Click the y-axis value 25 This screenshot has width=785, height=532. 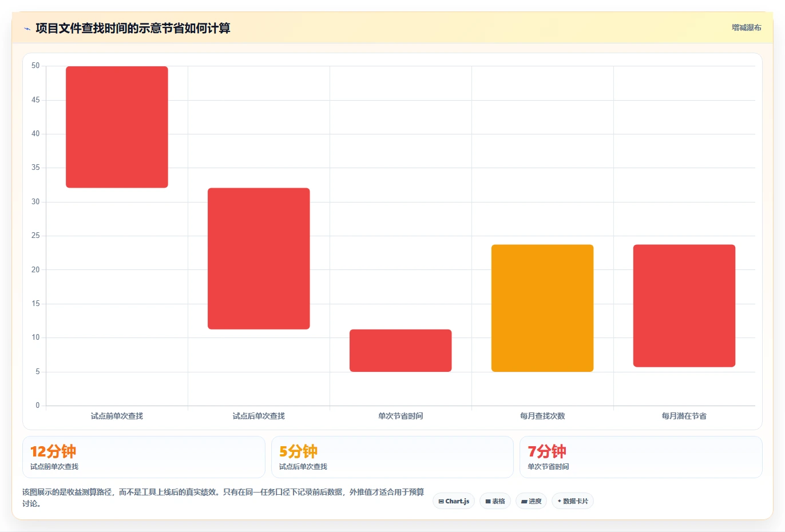point(35,236)
